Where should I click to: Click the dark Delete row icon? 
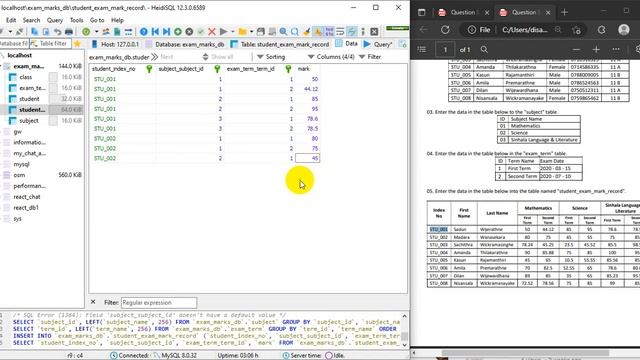coord(189,31)
